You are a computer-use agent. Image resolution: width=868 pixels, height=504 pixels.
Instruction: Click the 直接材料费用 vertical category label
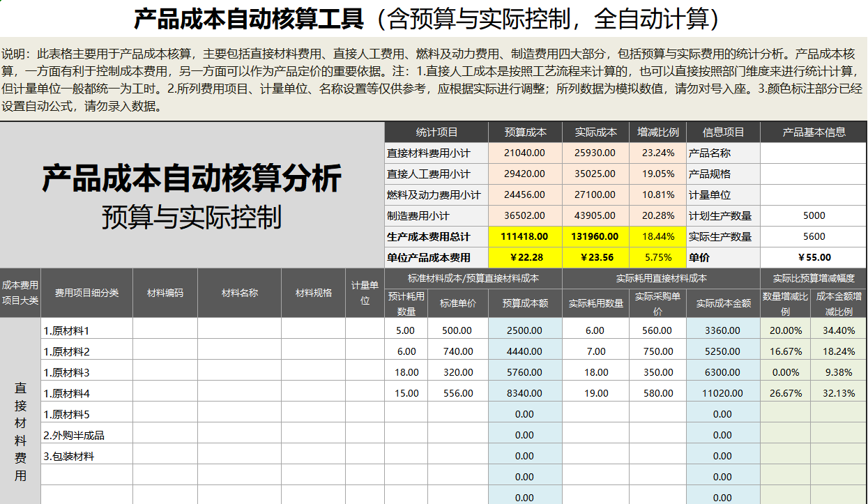(x=17, y=425)
